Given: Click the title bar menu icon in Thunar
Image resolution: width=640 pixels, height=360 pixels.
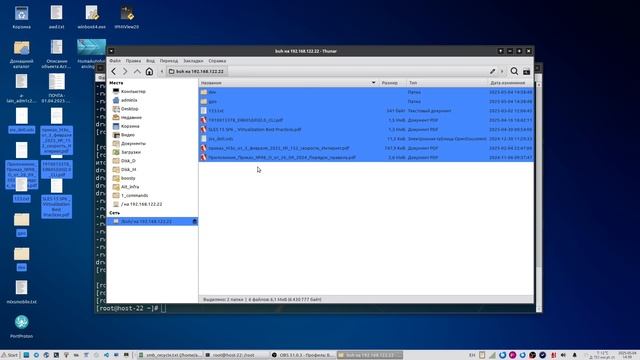Looking at the screenshot, I should tap(111, 51).
